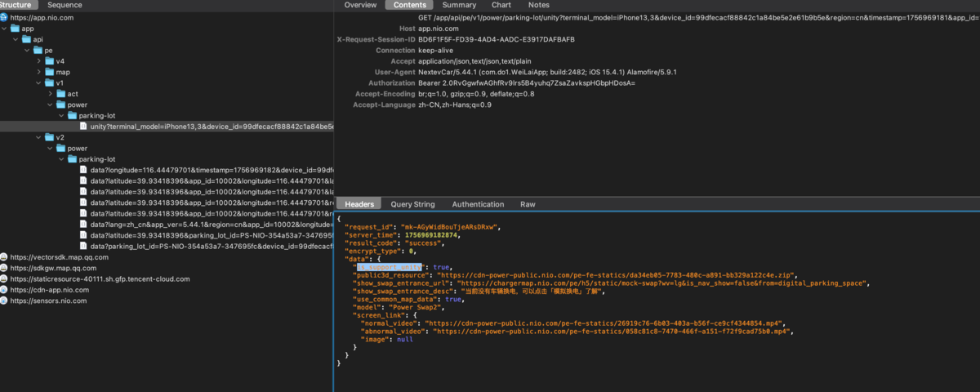Click the pe folder icon
This screenshot has width=980, height=392.
pos(38,50)
